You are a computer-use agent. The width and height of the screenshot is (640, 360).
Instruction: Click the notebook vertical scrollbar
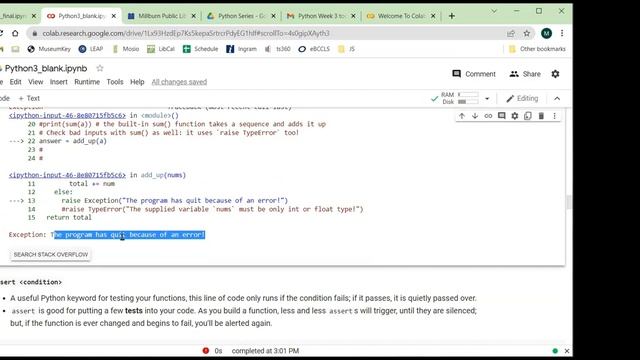click(569, 202)
